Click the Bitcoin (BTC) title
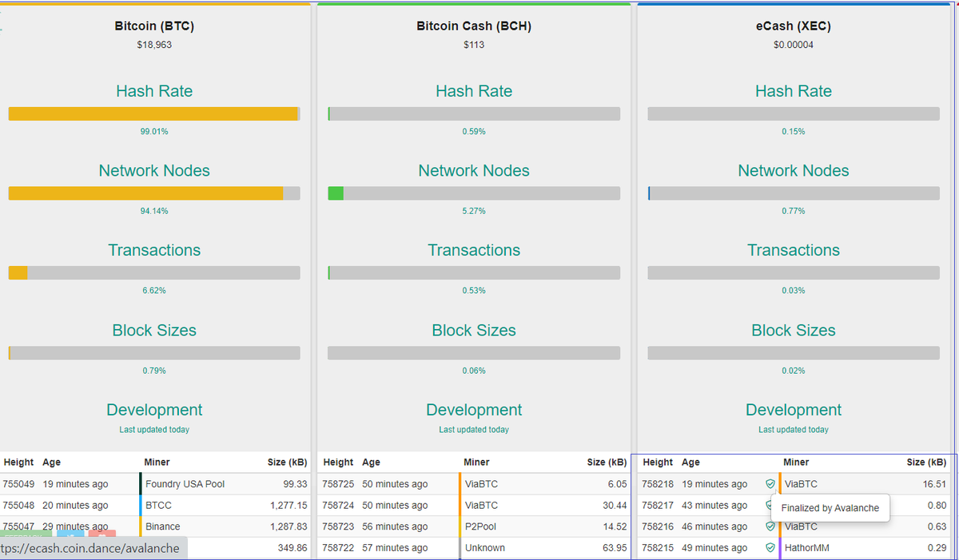The width and height of the screenshot is (959, 560). tap(154, 26)
